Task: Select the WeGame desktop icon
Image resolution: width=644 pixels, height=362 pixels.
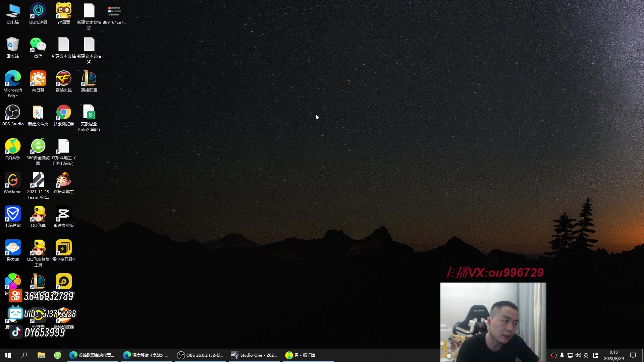Action: pos(13,180)
